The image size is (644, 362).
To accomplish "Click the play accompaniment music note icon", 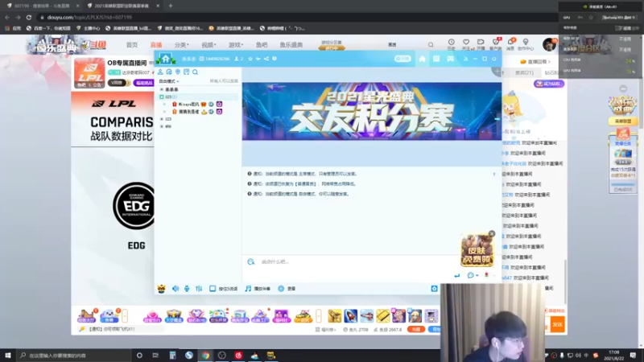I will [248, 289].
